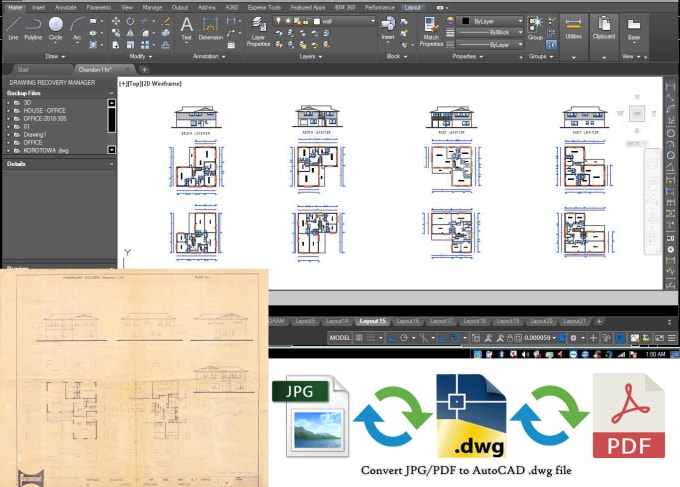Click the workspace switching gear icon

click(573, 338)
